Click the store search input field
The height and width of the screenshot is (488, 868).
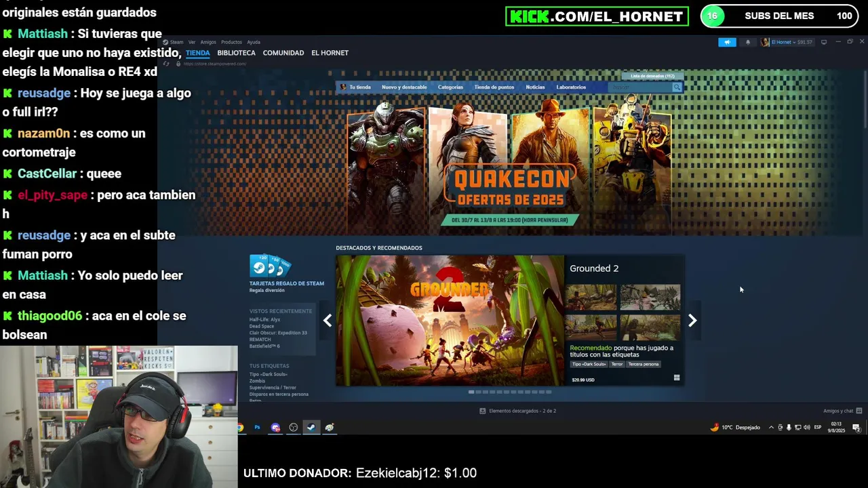[639, 87]
